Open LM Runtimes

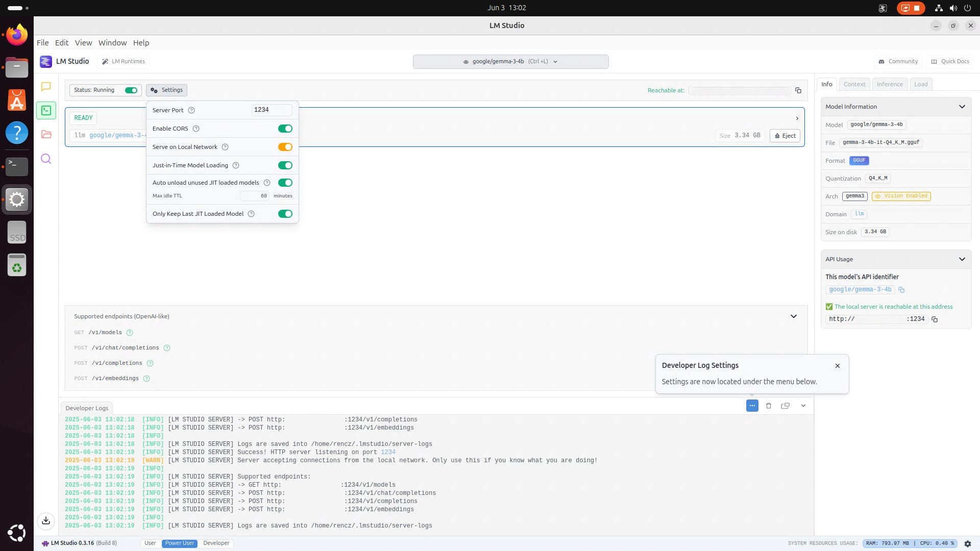[x=124, y=62]
